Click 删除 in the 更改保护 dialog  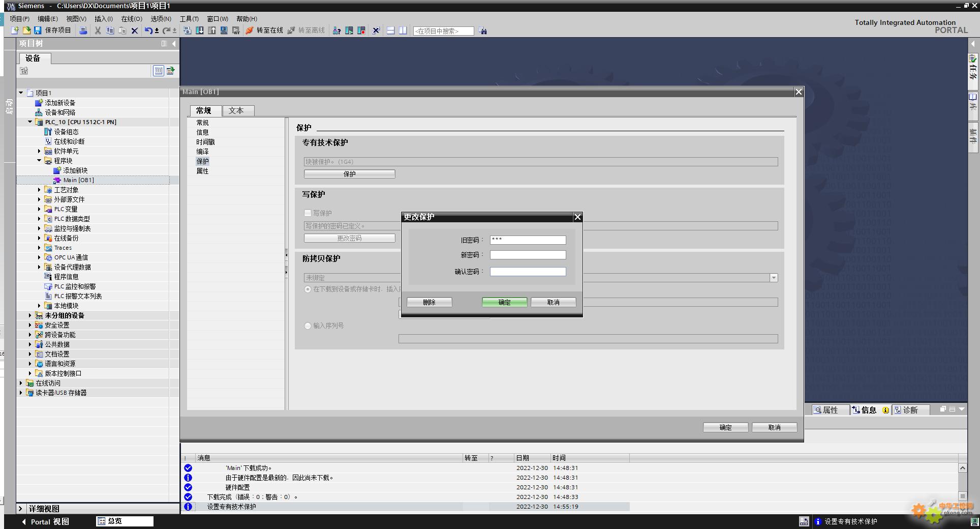[429, 302]
